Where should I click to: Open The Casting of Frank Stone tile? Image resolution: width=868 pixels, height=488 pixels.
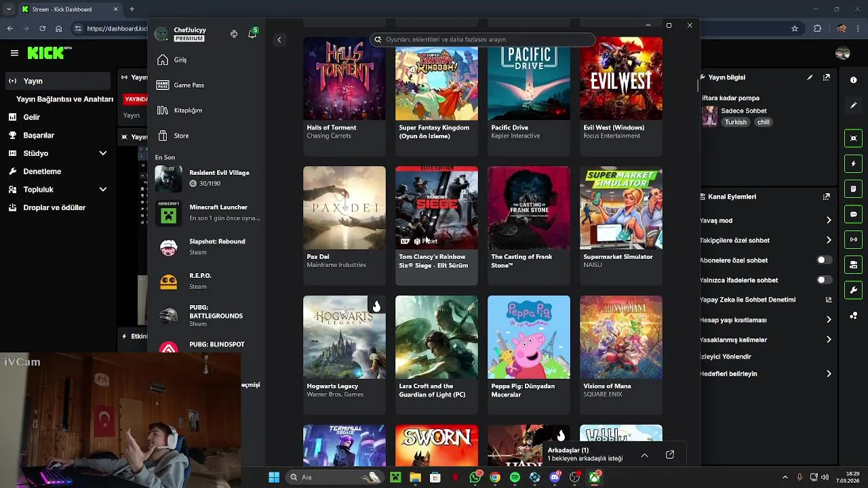529,225
